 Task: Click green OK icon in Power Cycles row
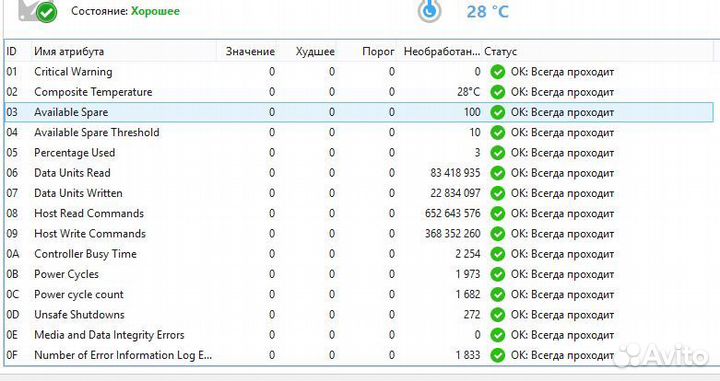point(497,274)
